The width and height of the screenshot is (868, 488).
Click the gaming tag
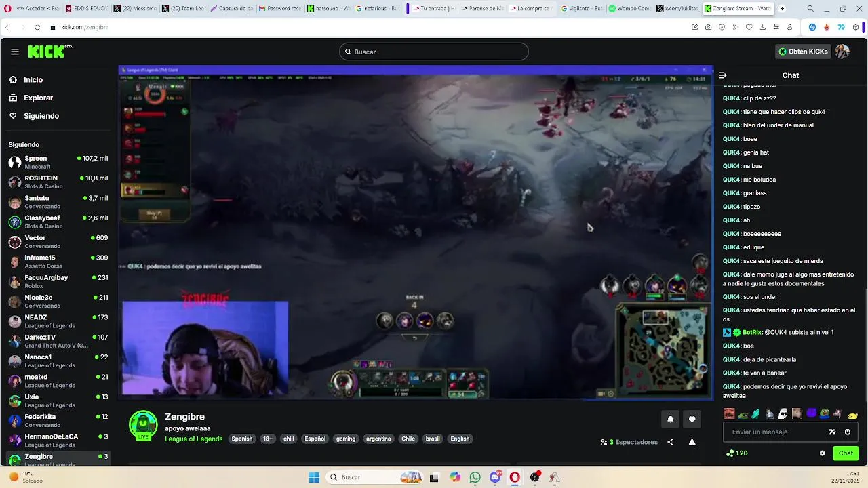tap(346, 439)
